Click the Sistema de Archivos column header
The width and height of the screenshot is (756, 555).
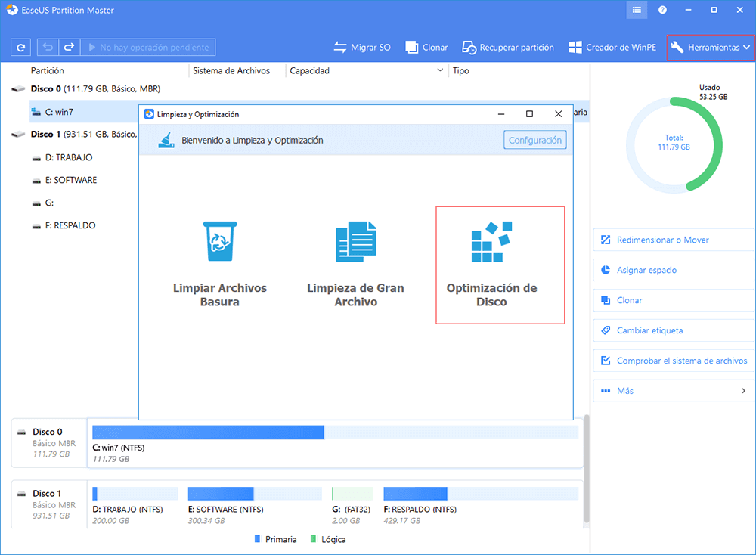pos(231,71)
